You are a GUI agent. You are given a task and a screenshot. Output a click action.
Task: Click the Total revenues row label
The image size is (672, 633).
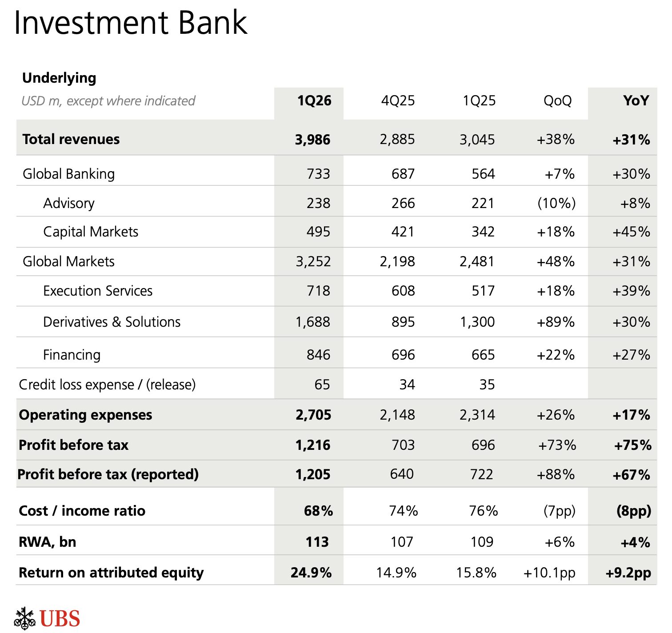(71, 139)
